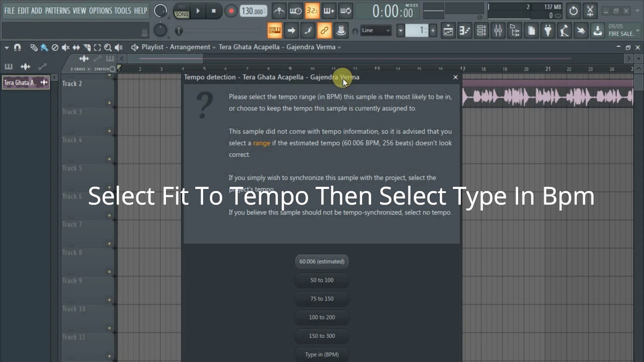This screenshot has width=644, height=362.
Task: Click the Play transport button
Action: (x=198, y=11)
